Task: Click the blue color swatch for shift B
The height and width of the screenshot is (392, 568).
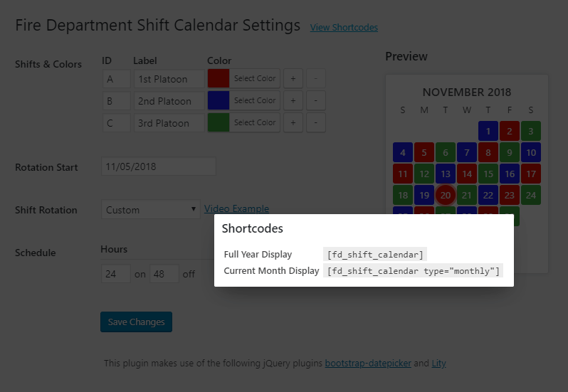Action: coord(219,100)
